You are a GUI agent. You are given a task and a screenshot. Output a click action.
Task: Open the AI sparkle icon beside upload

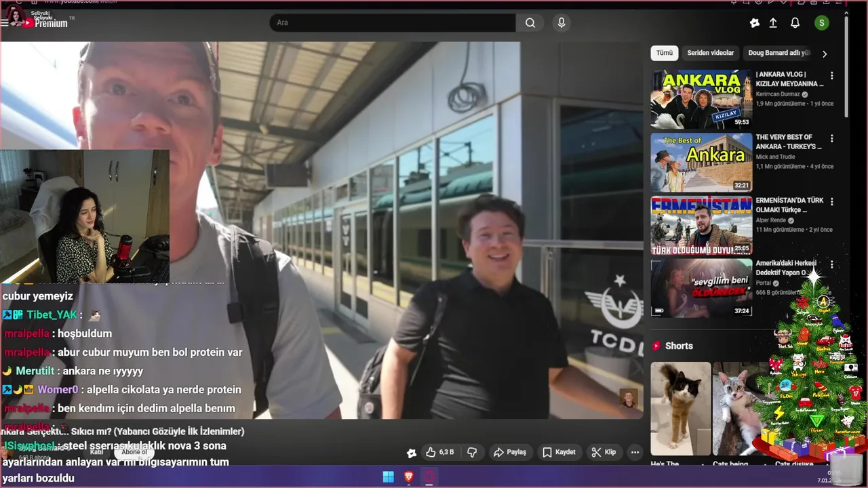pyautogui.click(x=755, y=23)
